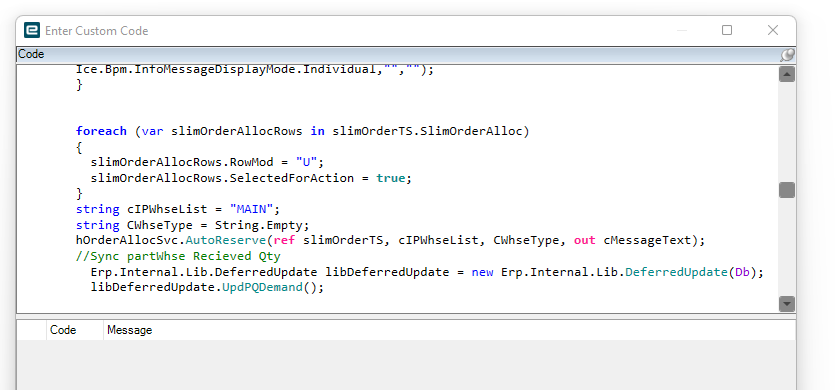Click the SelectedForAction = true line
This screenshot has width=835, height=390.
click(x=251, y=178)
